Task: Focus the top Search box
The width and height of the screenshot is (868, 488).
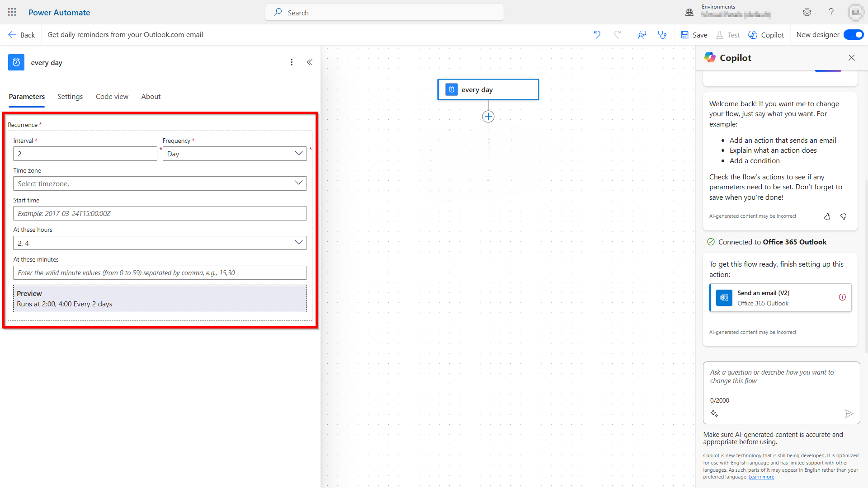Action: pos(384,13)
